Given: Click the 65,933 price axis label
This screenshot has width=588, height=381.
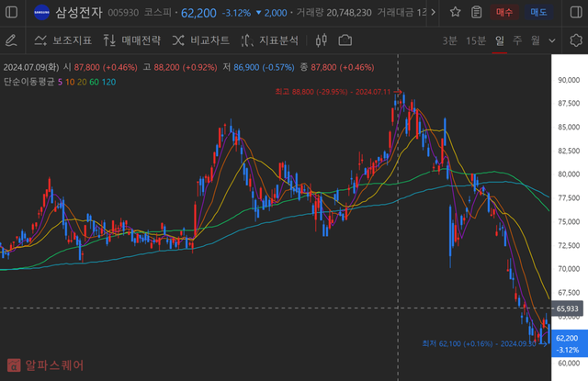Looking at the screenshot, I should coord(567,308).
